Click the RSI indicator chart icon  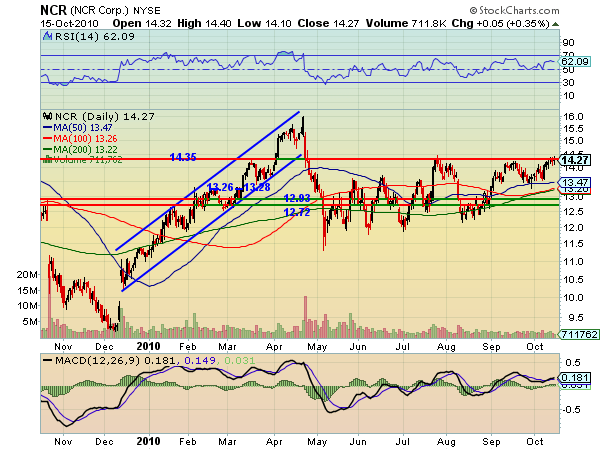(x=47, y=36)
